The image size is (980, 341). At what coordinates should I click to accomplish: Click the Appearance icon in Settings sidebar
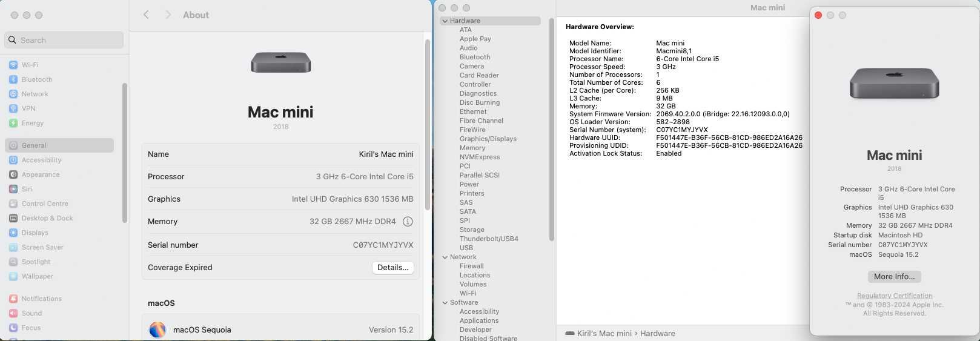click(13, 174)
